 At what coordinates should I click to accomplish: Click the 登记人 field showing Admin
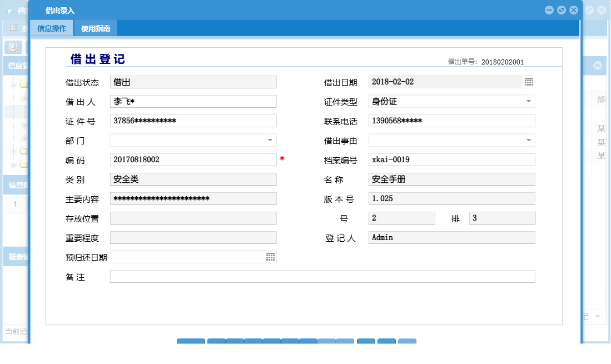coord(451,237)
